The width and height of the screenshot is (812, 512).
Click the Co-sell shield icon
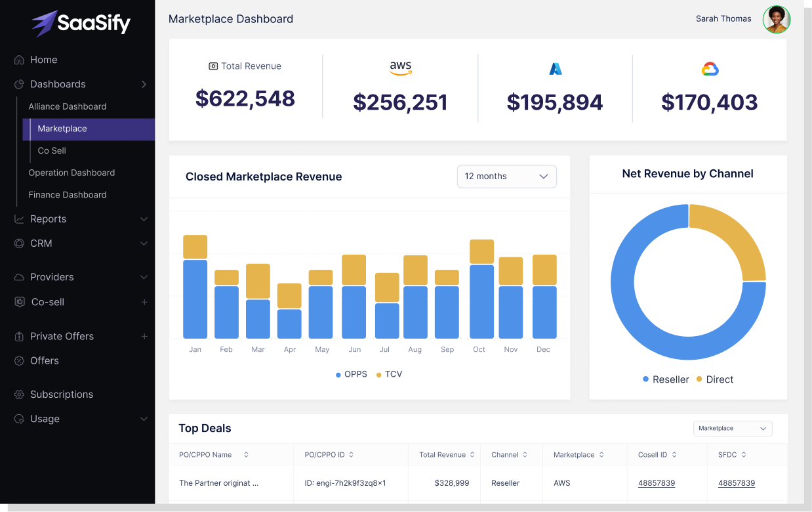(x=19, y=302)
